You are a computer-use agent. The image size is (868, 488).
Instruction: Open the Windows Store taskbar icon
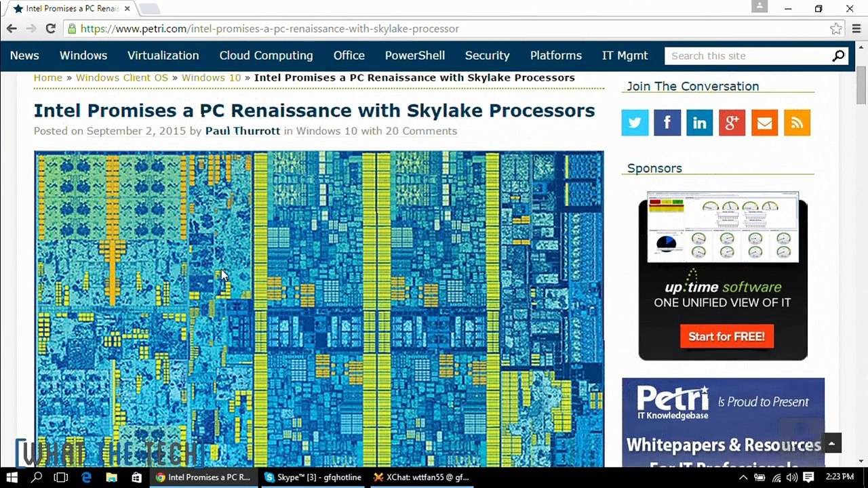pyautogui.click(x=137, y=477)
